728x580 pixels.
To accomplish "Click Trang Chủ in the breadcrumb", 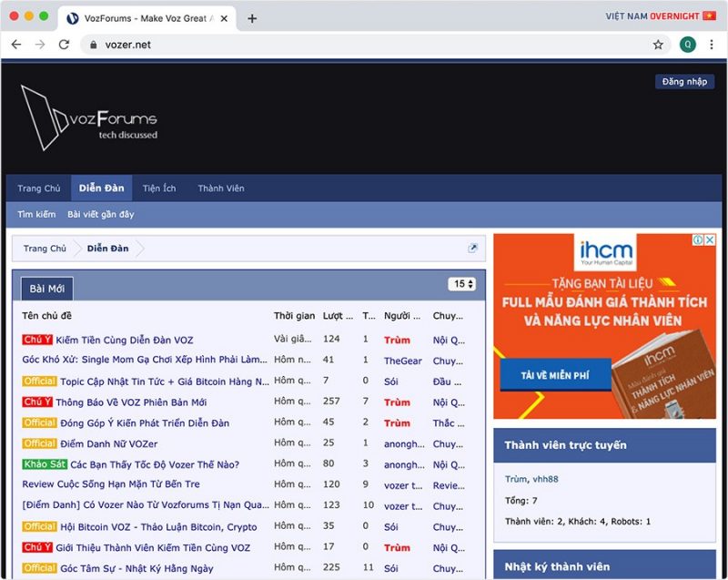I will click(x=45, y=249).
